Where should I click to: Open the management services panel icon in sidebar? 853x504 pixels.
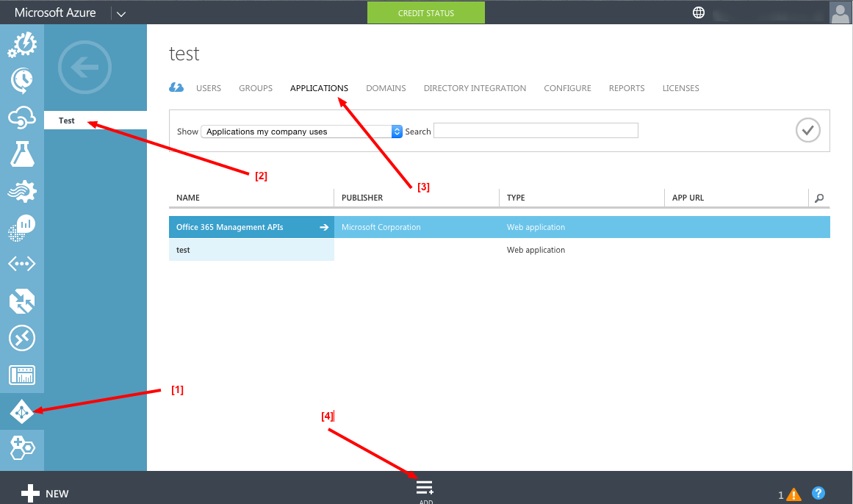coord(22,375)
